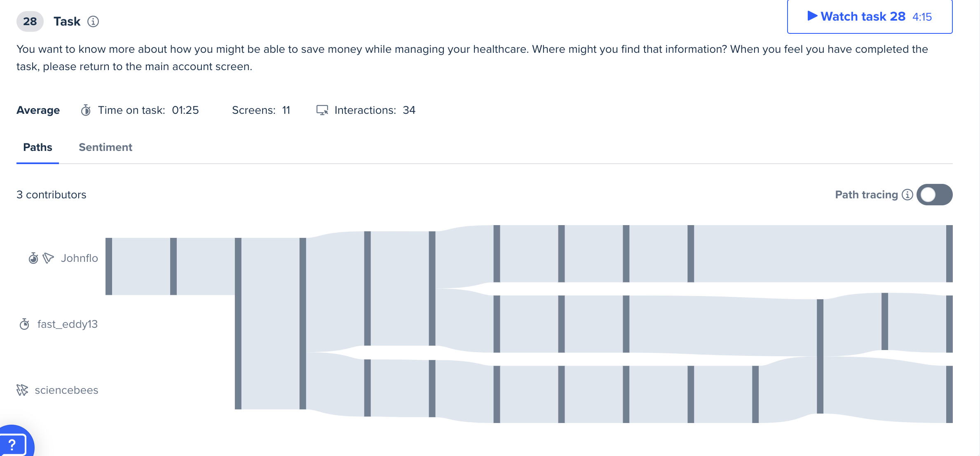Select the Paths tab
This screenshot has height=456, width=980.
pos(38,147)
